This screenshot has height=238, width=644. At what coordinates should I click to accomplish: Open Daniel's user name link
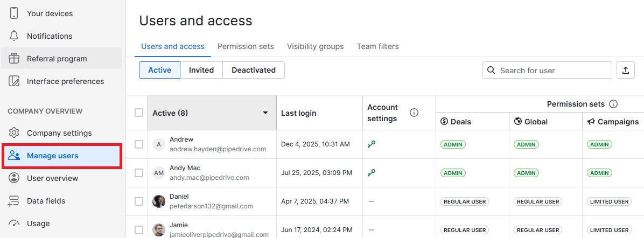click(179, 197)
